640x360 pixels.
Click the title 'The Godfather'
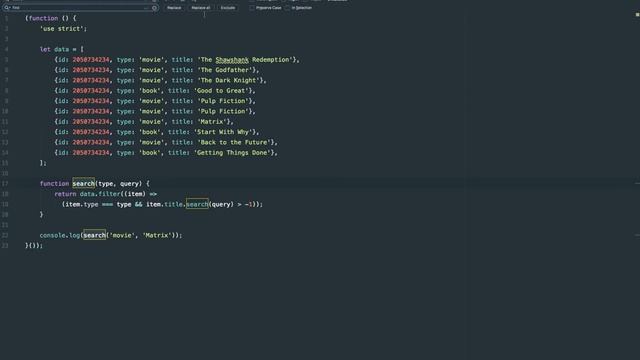tap(224, 70)
